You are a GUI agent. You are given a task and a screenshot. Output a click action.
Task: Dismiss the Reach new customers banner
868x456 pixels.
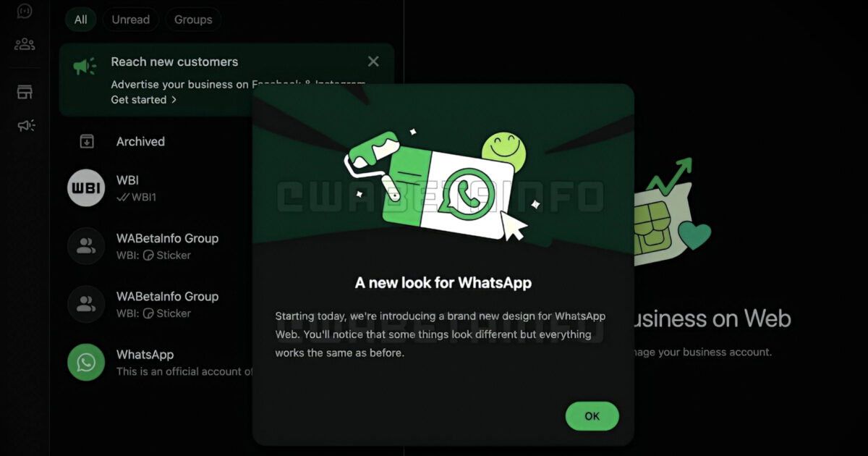click(373, 62)
